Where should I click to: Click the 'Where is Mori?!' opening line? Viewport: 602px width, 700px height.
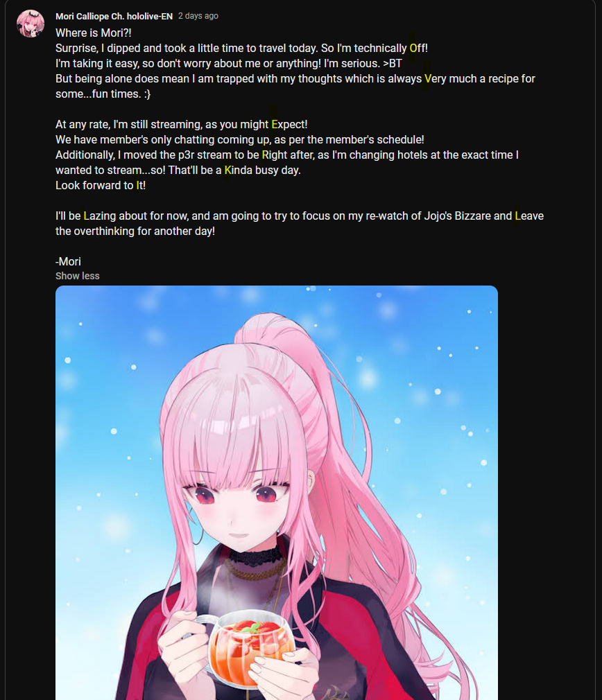94,33
